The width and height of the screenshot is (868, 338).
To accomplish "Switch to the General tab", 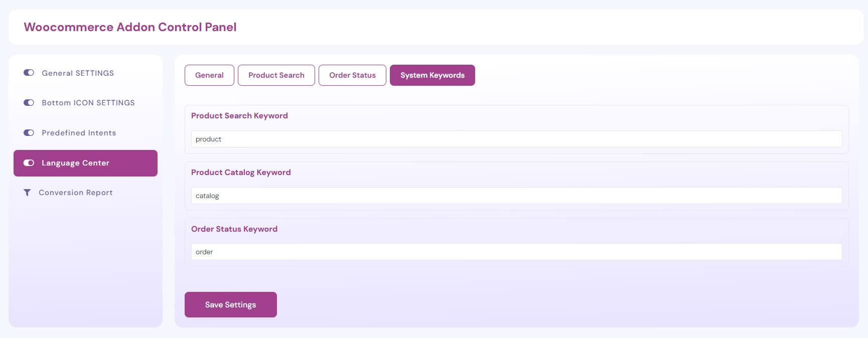I will click(209, 75).
